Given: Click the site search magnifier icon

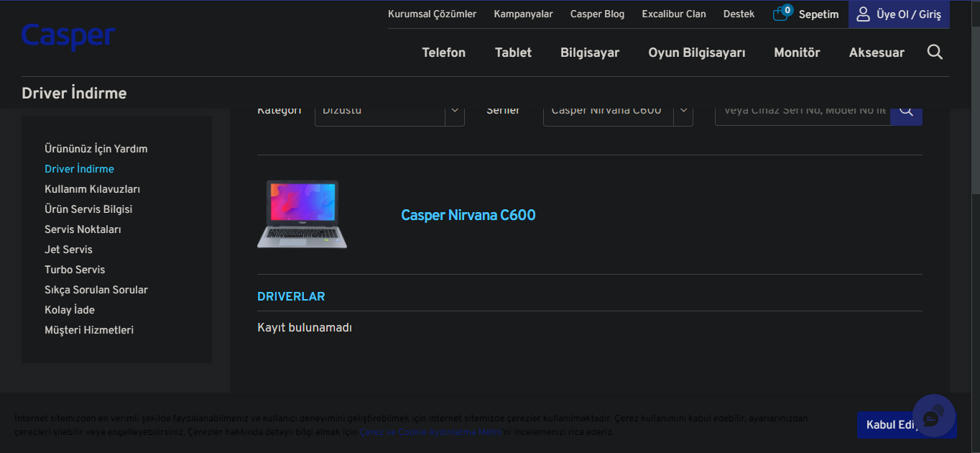Looking at the screenshot, I should click(x=935, y=52).
